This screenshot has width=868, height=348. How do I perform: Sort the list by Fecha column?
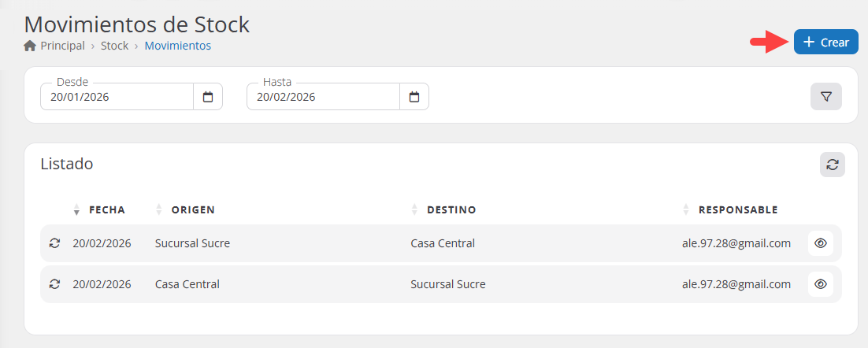tap(106, 209)
